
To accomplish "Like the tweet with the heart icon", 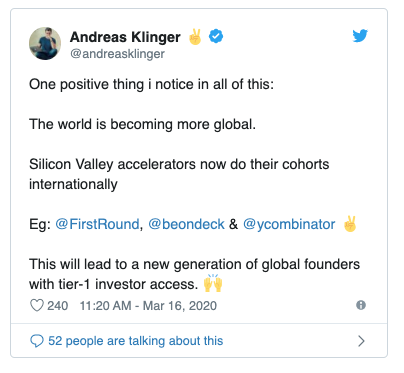I will [x=37, y=305].
